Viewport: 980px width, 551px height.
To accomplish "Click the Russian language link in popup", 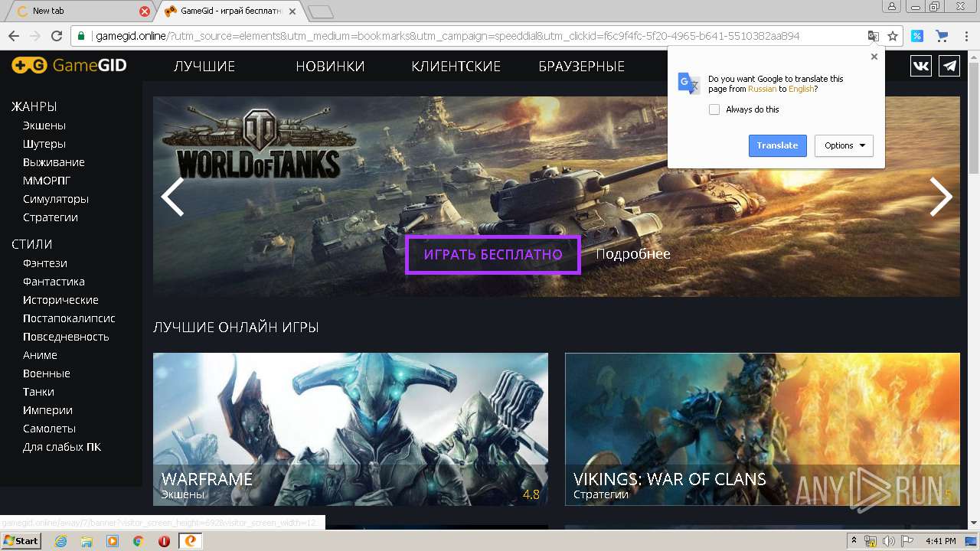I will coord(762,89).
